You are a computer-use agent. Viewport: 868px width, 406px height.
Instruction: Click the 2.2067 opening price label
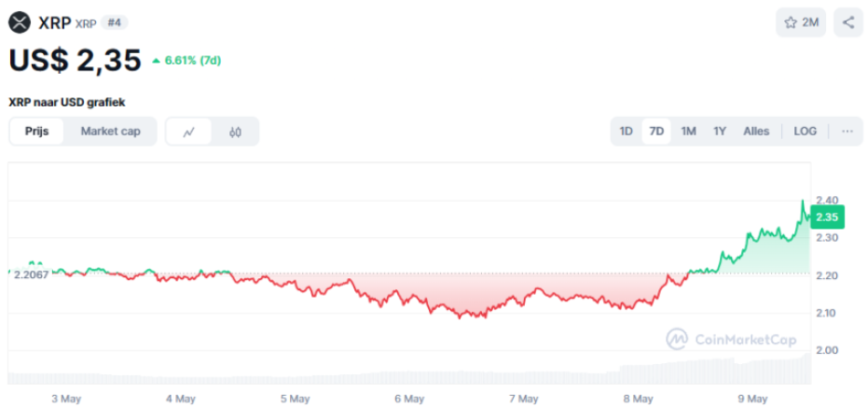[31, 275]
